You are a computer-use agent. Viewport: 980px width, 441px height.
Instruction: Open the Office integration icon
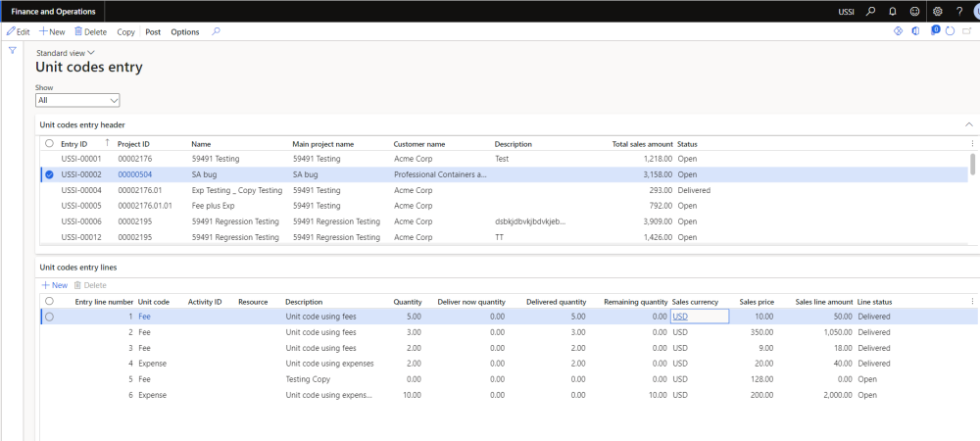pos(915,31)
